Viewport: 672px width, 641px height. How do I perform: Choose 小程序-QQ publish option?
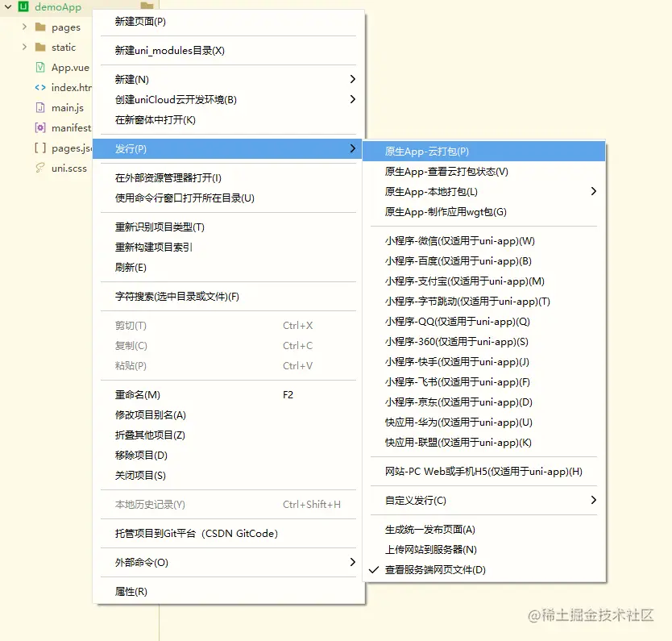[x=484, y=322]
